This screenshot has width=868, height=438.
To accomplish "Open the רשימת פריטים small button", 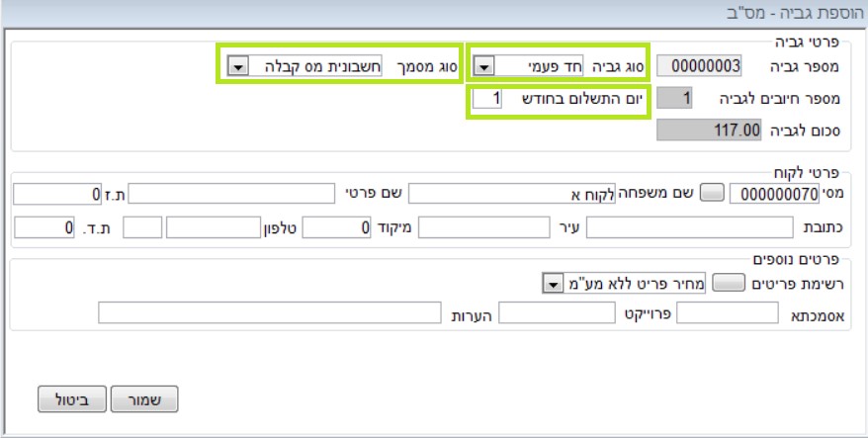I will tap(729, 284).
